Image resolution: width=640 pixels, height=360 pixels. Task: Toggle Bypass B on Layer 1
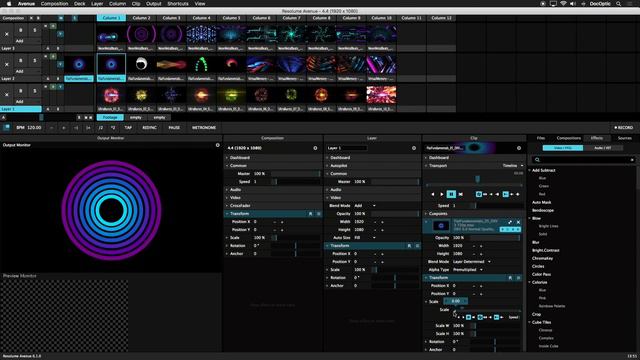click(20, 91)
